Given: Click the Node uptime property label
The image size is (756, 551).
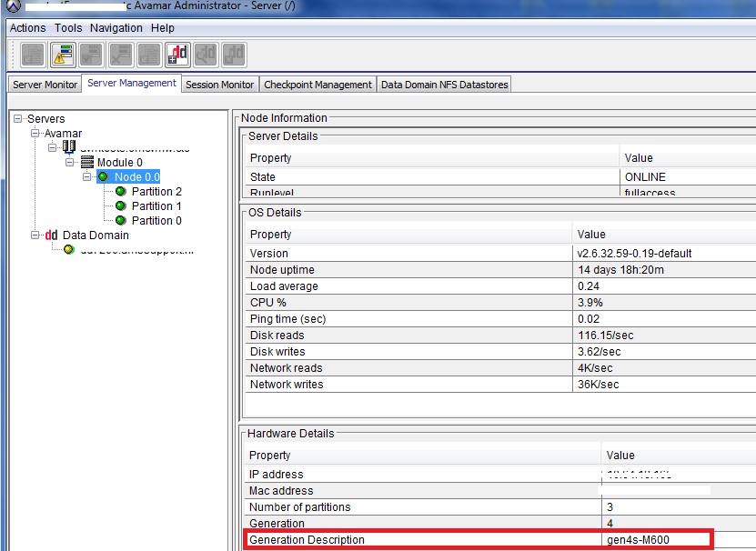Looking at the screenshot, I should (x=282, y=269).
